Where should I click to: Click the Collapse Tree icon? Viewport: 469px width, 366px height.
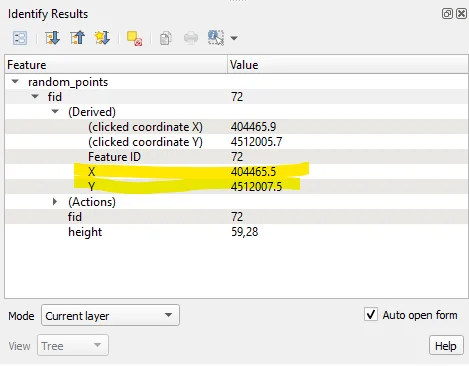tap(77, 38)
